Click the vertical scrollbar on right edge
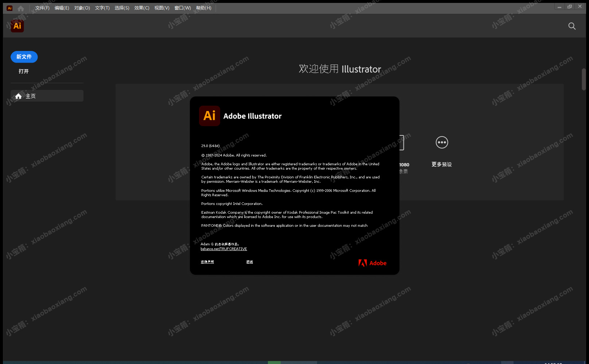Viewport: 589px width, 364px height. coord(584,79)
